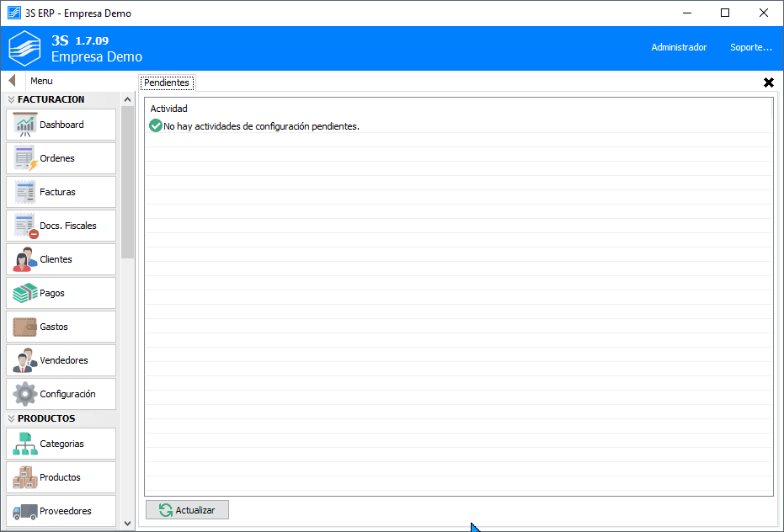The height and width of the screenshot is (532, 784).
Task: Click the green checkmark status icon
Action: pos(156,126)
